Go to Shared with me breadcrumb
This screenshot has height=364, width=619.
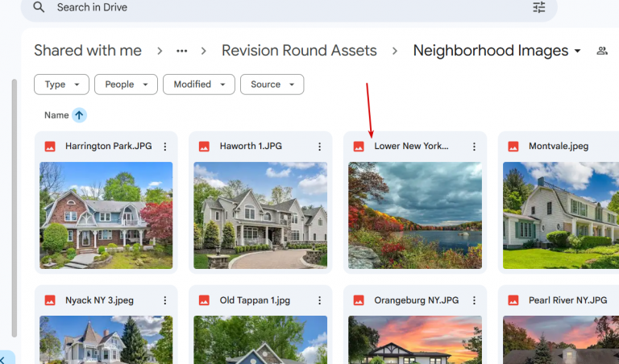pos(88,51)
